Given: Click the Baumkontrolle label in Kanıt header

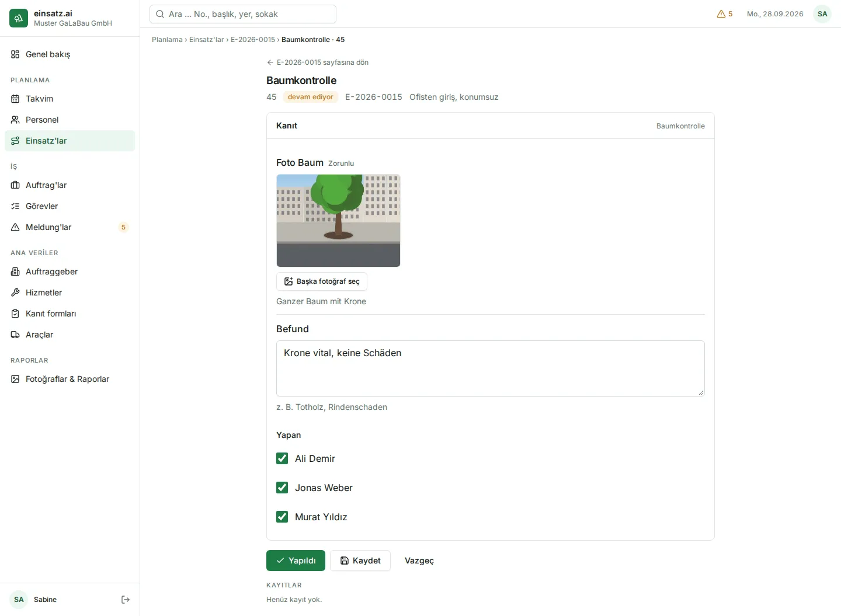Looking at the screenshot, I should tap(680, 126).
